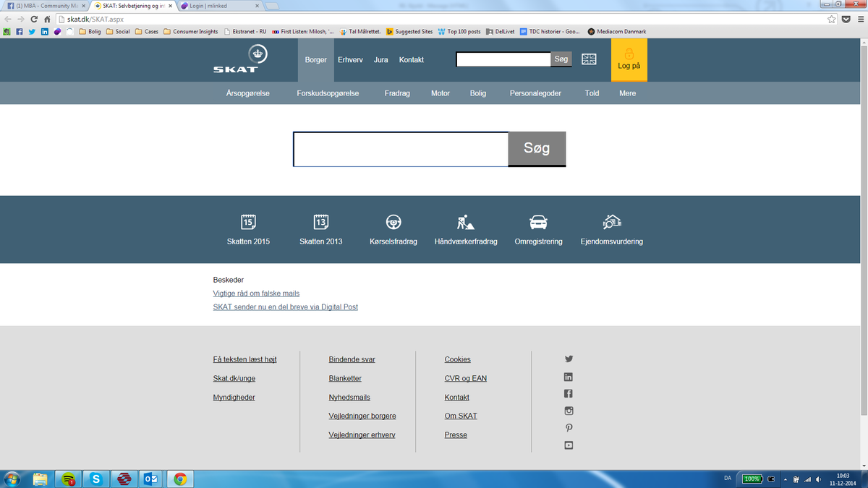Open SKAT's Facebook page from footer

tap(569, 394)
